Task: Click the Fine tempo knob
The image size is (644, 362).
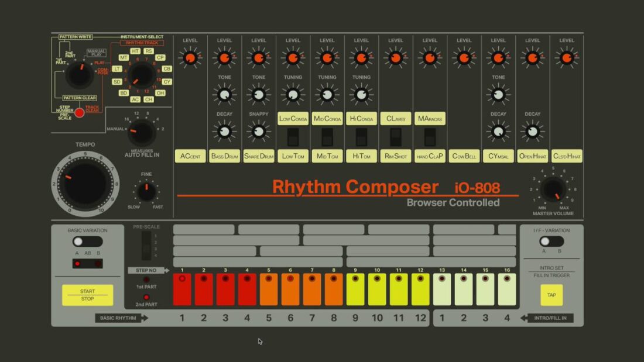Action: [x=146, y=191]
